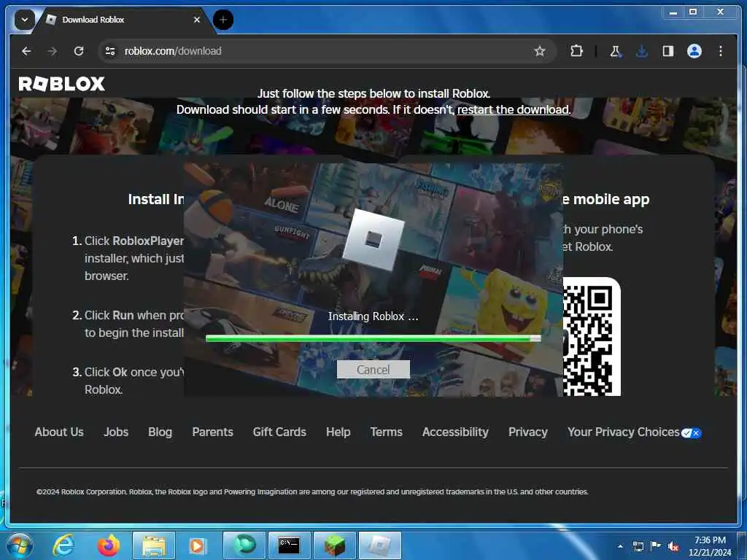
Task: Open the clock showing 7:36 PM
Action: pyautogui.click(x=710, y=546)
